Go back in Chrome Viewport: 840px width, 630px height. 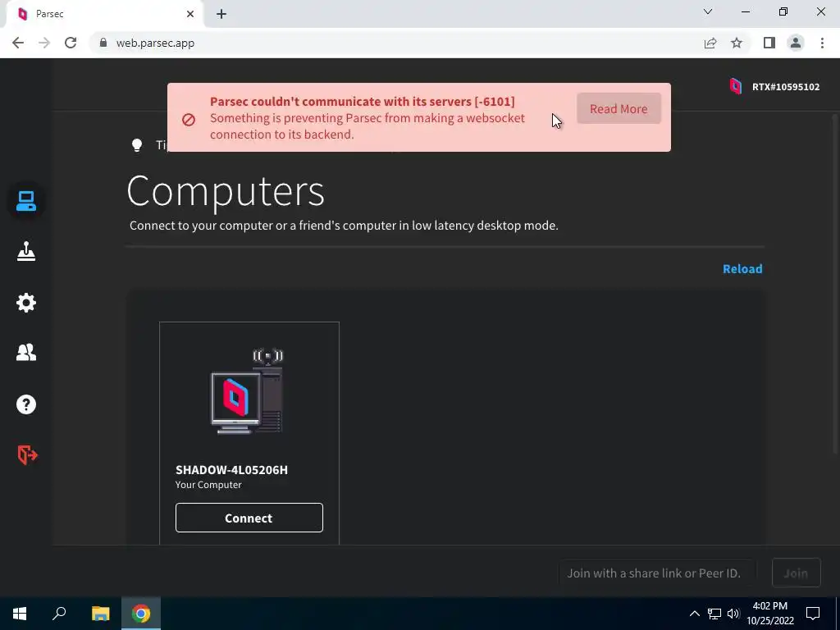pos(18,43)
